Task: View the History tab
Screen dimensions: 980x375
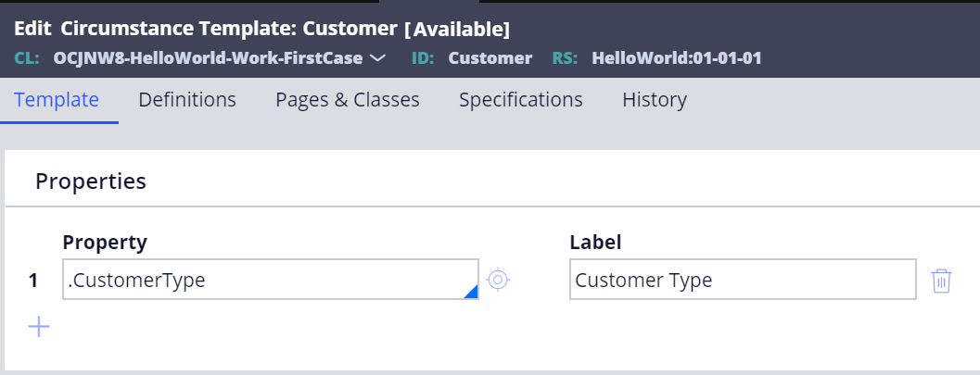Action: (655, 100)
